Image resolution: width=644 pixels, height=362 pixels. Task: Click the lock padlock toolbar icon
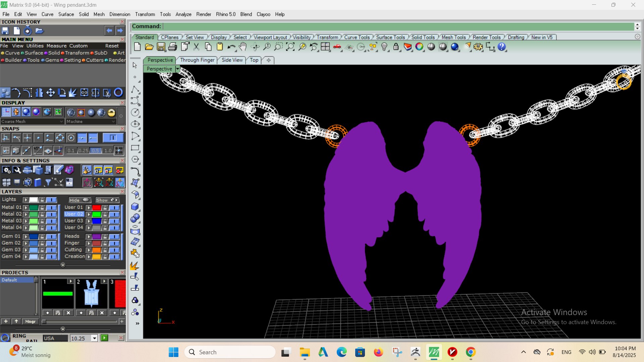tap(396, 47)
